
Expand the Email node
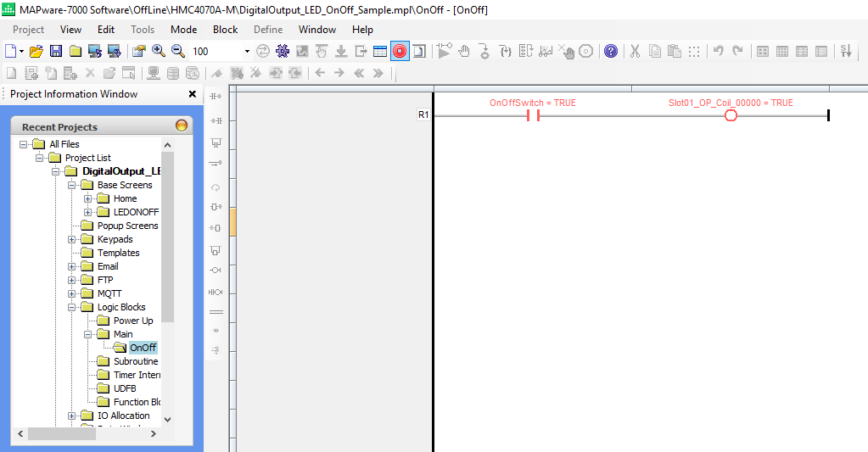coord(72,266)
